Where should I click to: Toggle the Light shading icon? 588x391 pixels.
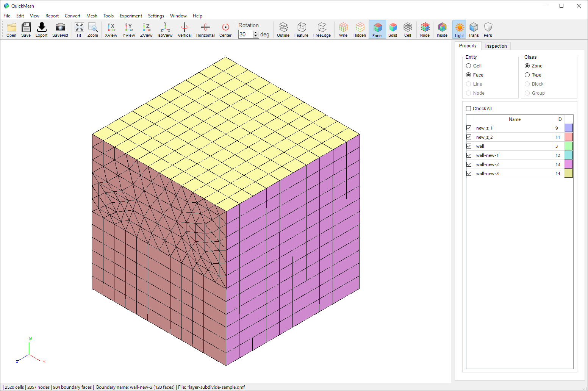coord(459,30)
